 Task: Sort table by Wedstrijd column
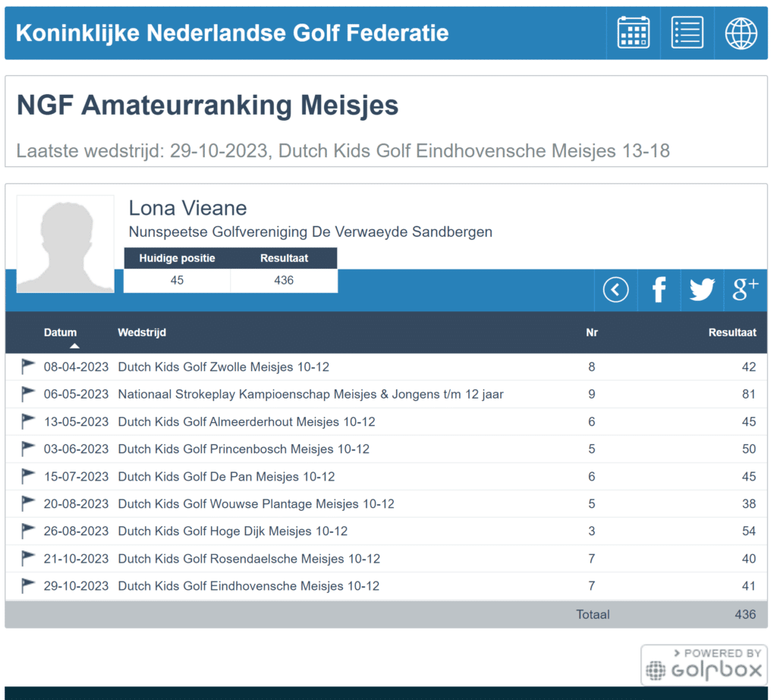tap(142, 332)
